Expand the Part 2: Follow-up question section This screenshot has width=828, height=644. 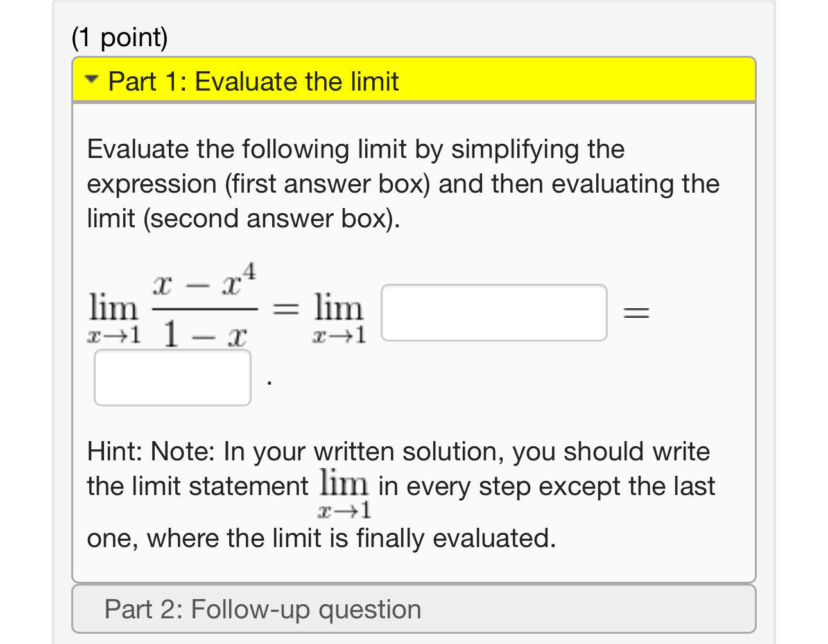(414, 609)
